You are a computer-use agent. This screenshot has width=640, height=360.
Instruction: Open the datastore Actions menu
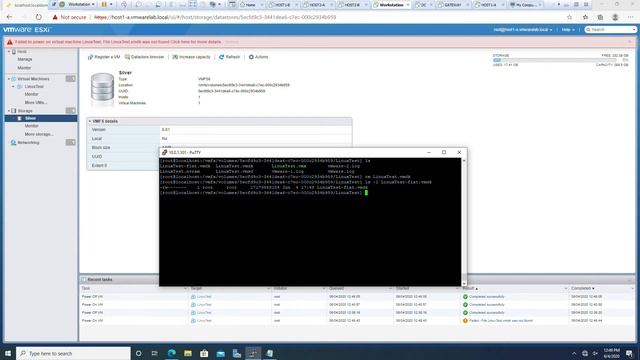pyautogui.click(x=258, y=57)
